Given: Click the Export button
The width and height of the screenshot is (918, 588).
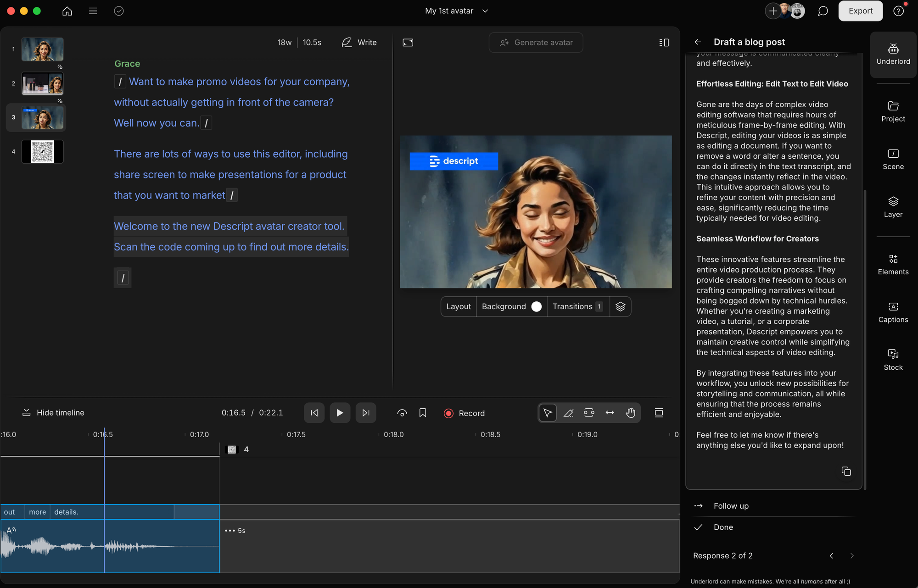Looking at the screenshot, I should pos(860,11).
